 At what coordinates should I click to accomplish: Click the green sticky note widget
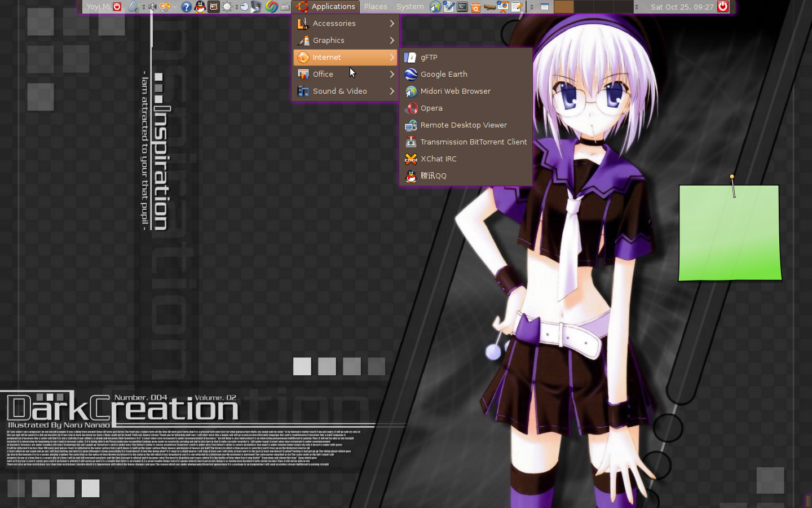(x=730, y=233)
